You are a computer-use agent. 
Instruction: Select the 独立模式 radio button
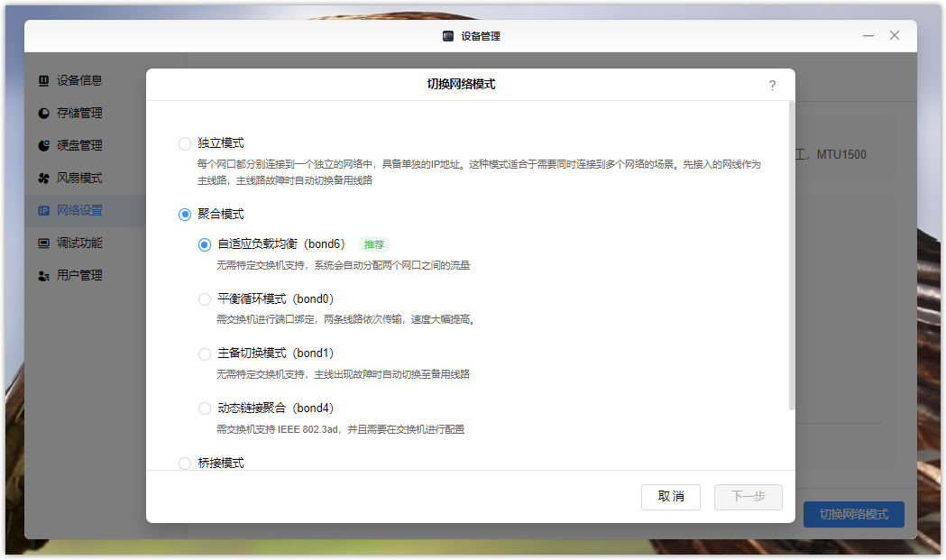point(185,143)
